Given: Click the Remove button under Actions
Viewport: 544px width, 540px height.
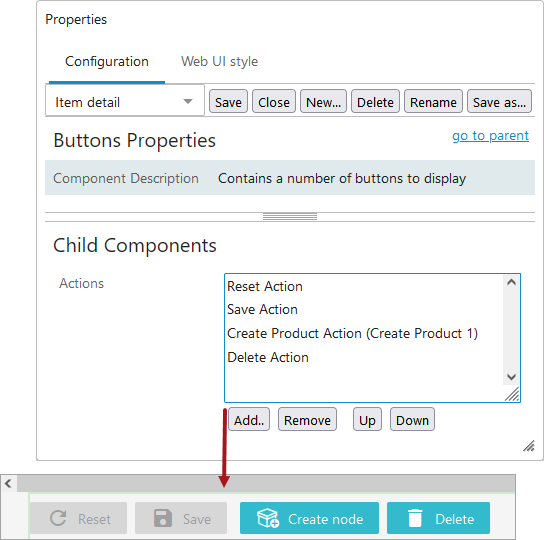Looking at the screenshot, I should (x=307, y=420).
